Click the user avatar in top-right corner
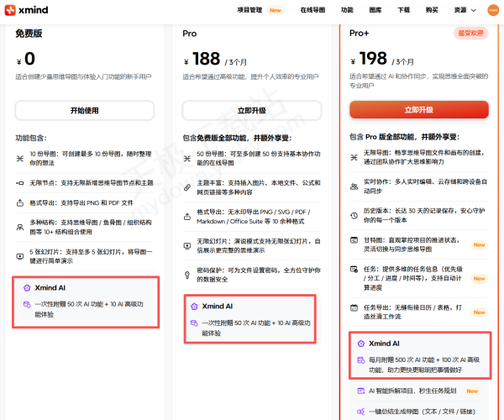Viewport: 504px width, 420px height. click(x=491, y=10)
